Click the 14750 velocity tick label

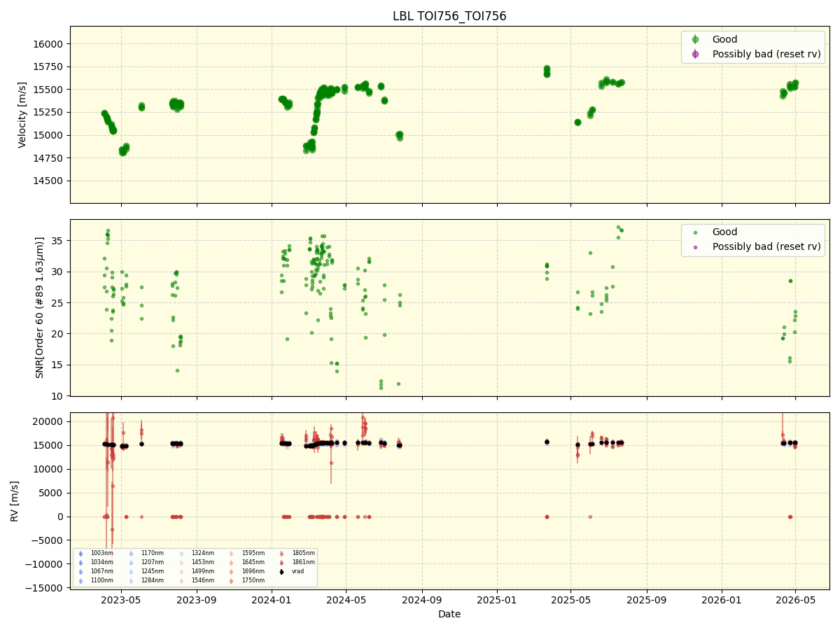click(49, 158)
